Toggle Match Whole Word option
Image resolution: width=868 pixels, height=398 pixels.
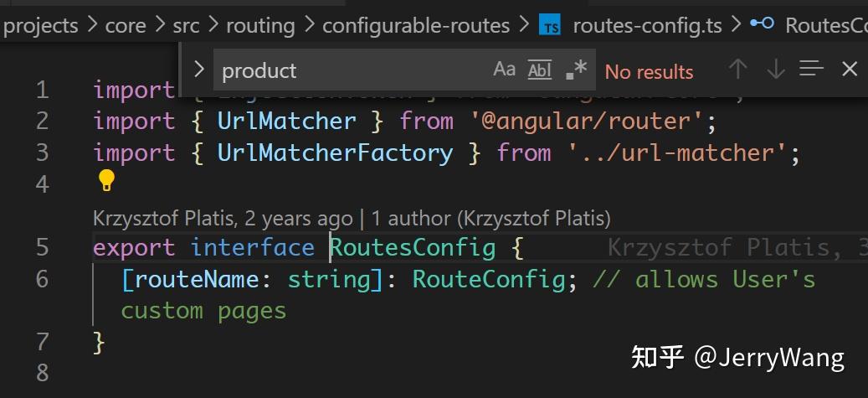click(540, 70)
